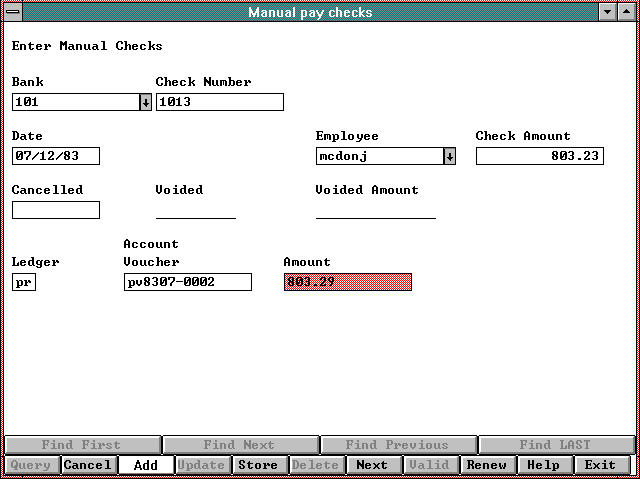The height and width of the screenshot is (479, 640).
Task: Go to the Next record button
Action: [x=371, y=465]
